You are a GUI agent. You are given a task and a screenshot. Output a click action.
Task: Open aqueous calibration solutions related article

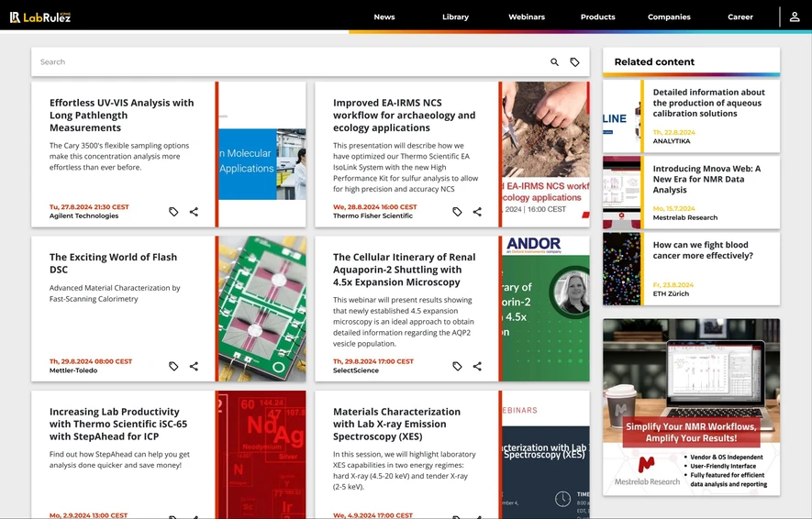coord(708,103)
